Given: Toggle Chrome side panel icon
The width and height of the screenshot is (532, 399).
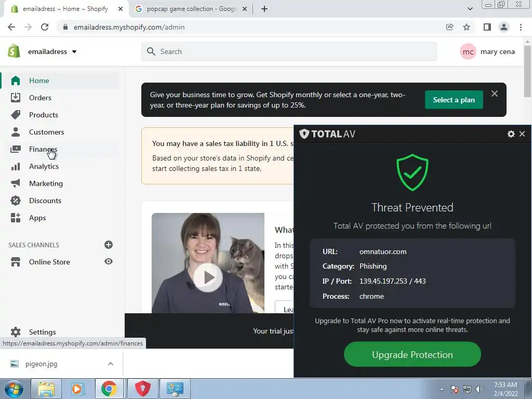Looking at the screenshot, I should pos(487,27).
